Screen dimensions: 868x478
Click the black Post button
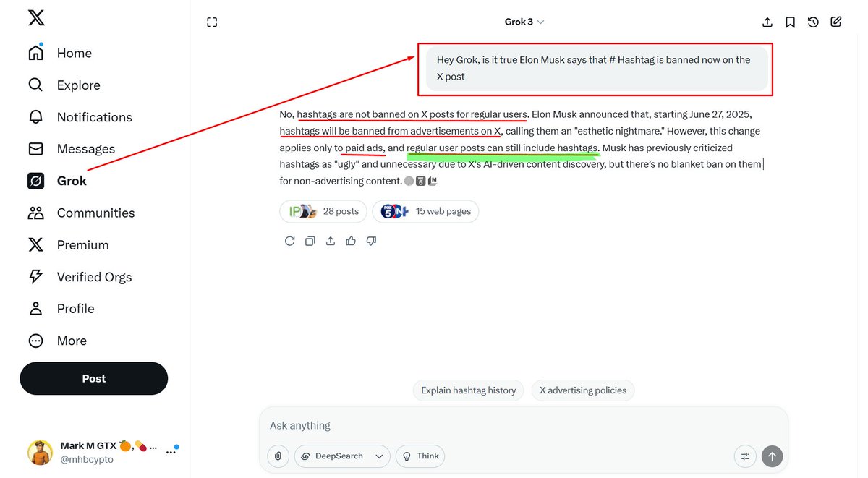click(94, 378)
